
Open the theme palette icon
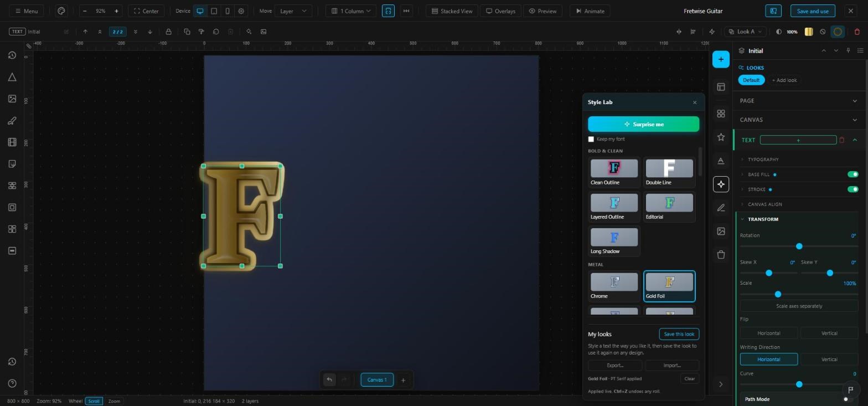pyautogui.click(x=61, y=11)
